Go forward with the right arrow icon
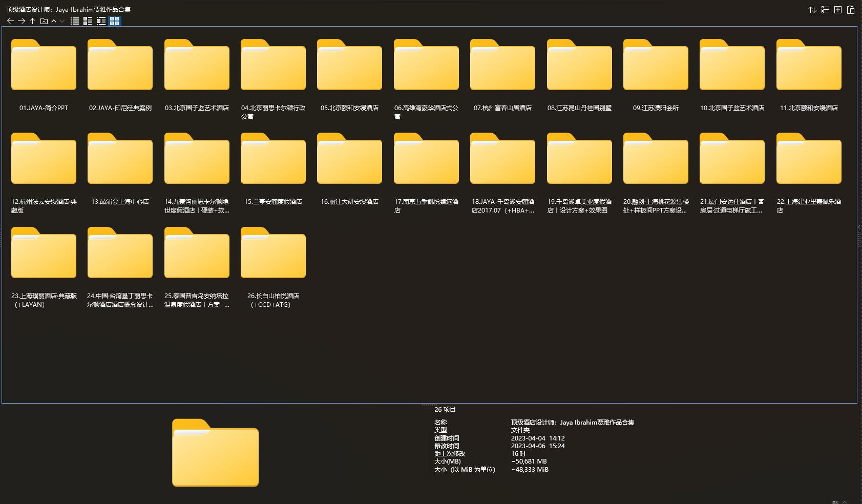The width and height of the screenshot is (862, 504). point(22,21)
